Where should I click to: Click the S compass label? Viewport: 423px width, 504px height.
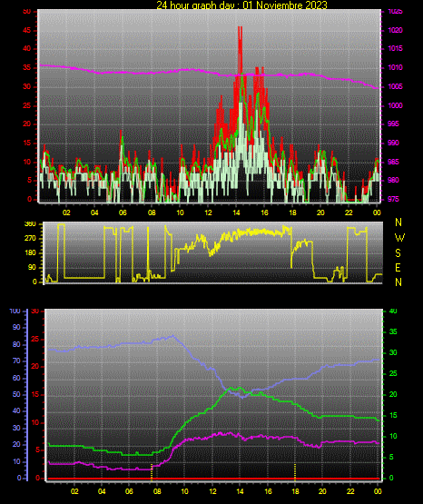[x=398, y=253]
